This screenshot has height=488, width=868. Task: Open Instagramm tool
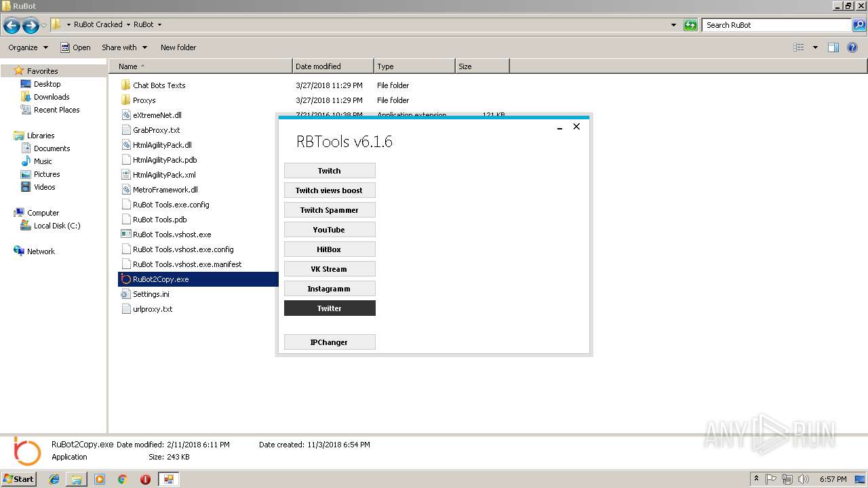click(330, 289)
